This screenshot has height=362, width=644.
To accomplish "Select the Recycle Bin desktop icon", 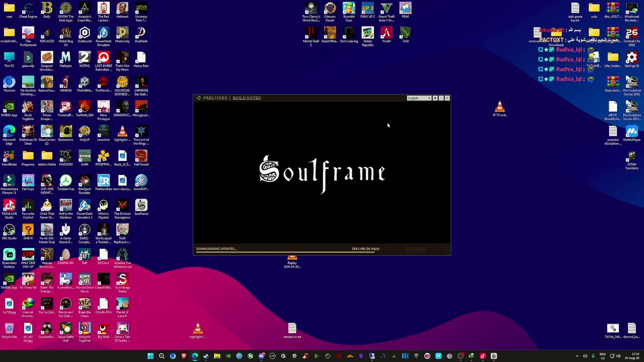I will click(x=9, y=331).
